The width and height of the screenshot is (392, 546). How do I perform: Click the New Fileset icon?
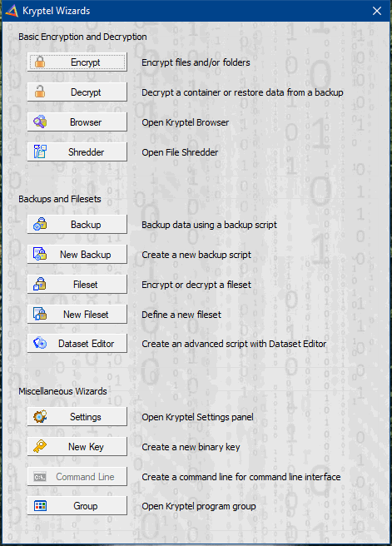tap(40, 314)
